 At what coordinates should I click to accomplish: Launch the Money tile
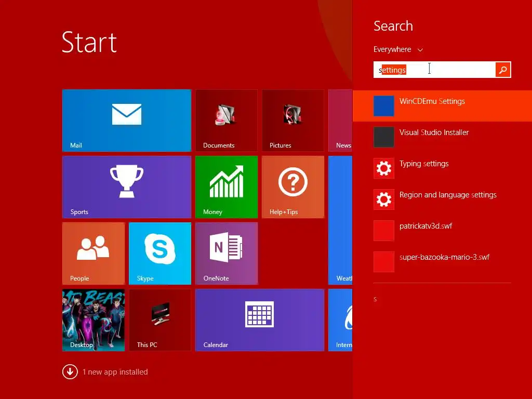(x=227, y=187)
